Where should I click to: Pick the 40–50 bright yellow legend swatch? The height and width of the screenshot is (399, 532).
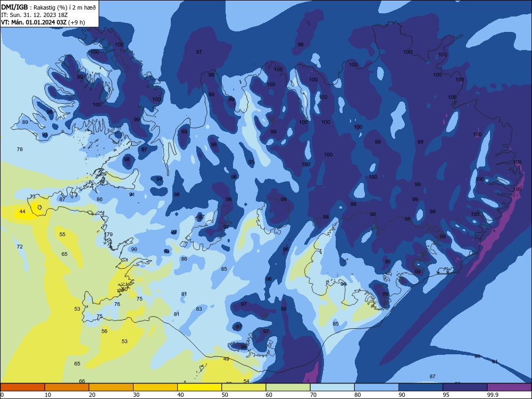(199, 387)
